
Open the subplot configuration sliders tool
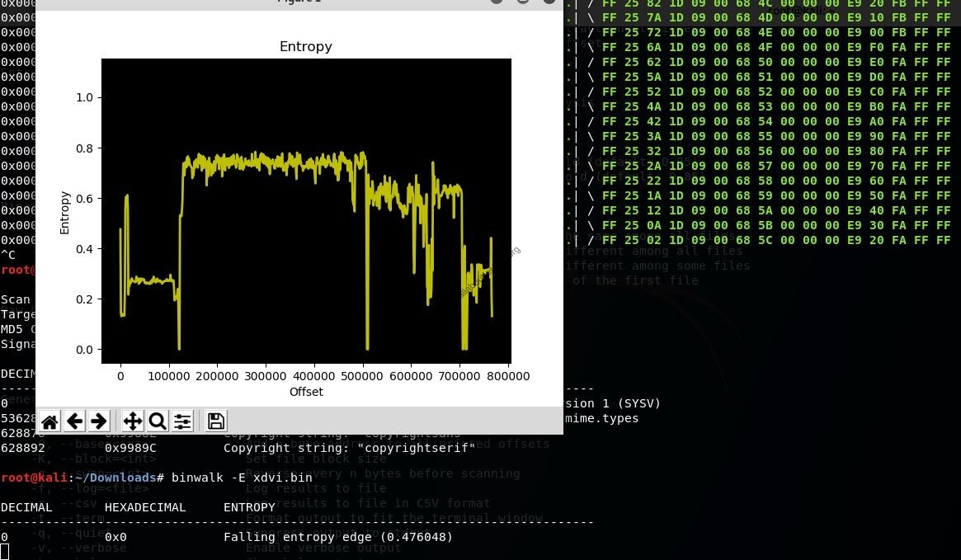pyautogui.click(x=182, y=421)
